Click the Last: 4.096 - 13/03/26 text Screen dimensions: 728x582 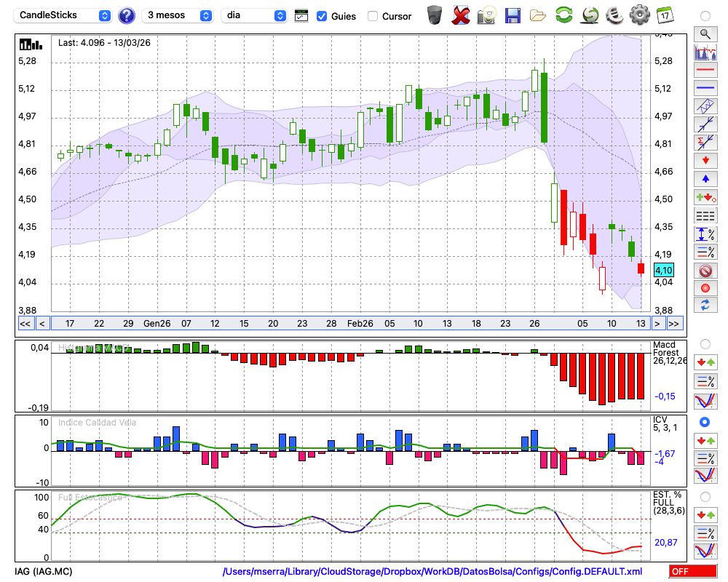click(104, 43)
